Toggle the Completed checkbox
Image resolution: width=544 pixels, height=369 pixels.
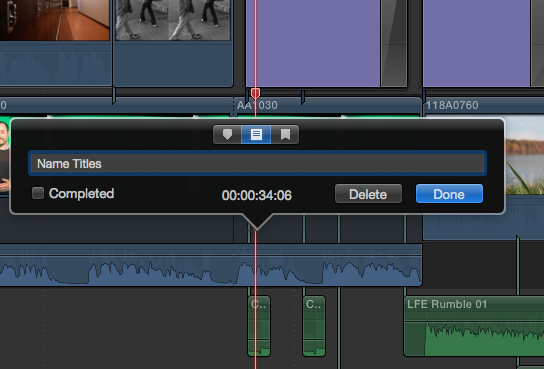point(38,193)
